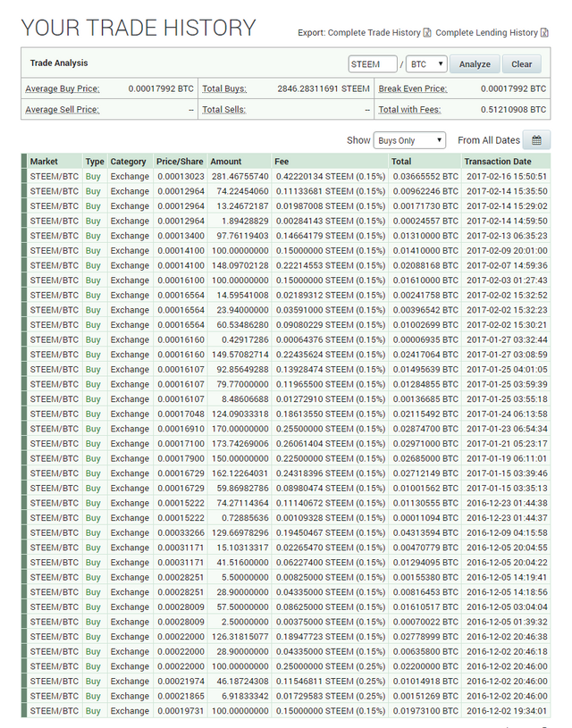Click the total 0.04313594 BTC
Screen dimensions: 572x728
425,533
